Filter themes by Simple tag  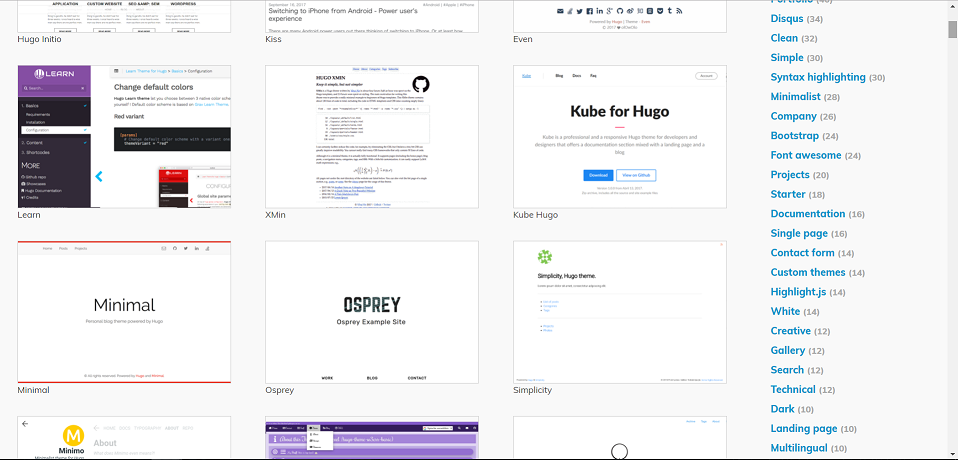[787, 57]
